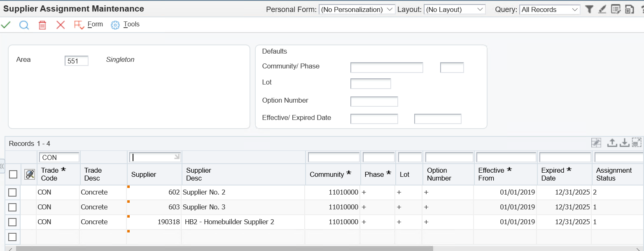Click the green OK checkmark icon

pos(6,25)
